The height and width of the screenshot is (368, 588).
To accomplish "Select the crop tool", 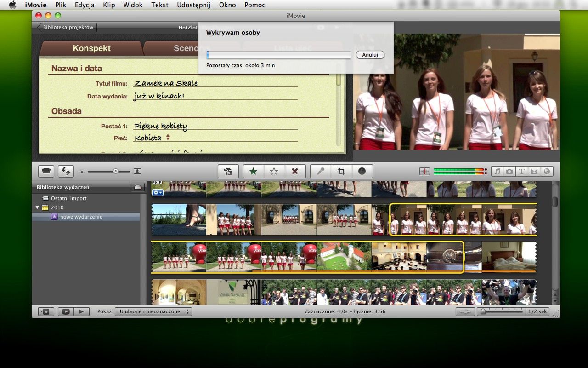I will 341,171.
